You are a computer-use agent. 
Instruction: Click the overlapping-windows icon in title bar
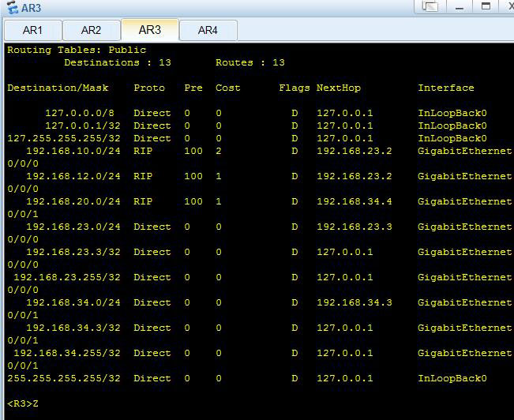[430, 6]
